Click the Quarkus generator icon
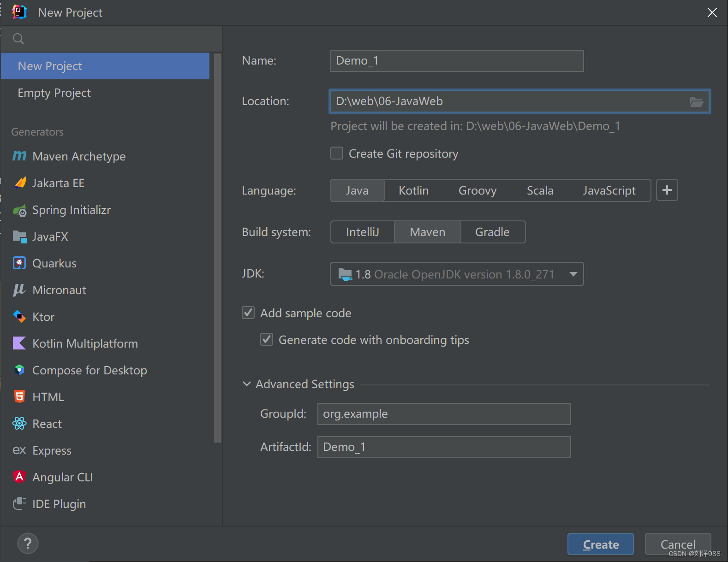728x562 pixels. pos(19,263)
